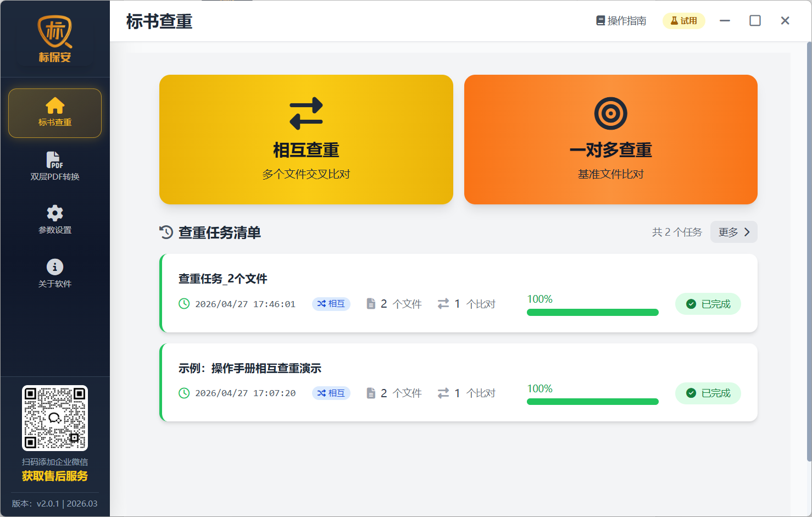Click clock icon for 17:07:20 task
The image size is (812, 517).
pyautogui.click(x=184, y=393)
